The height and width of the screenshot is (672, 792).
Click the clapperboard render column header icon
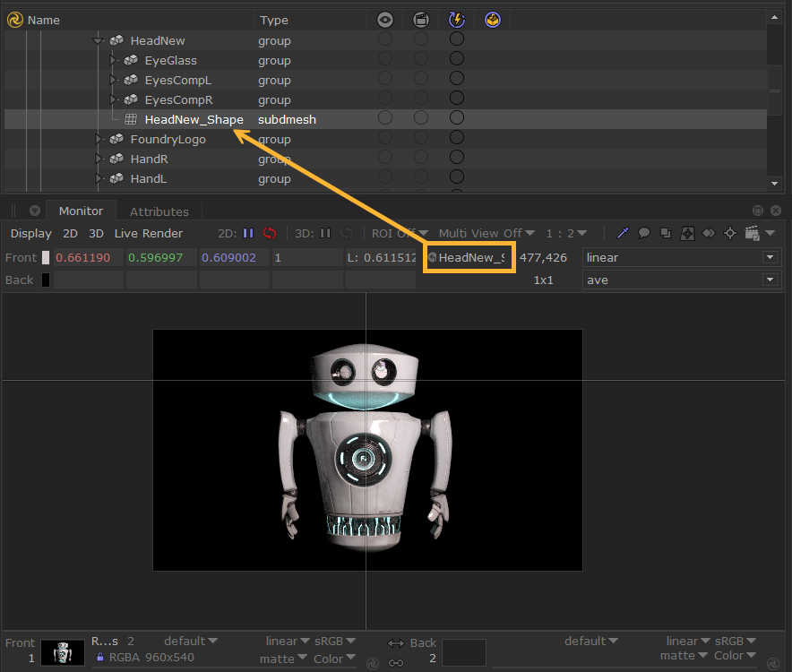pos(420,20)
